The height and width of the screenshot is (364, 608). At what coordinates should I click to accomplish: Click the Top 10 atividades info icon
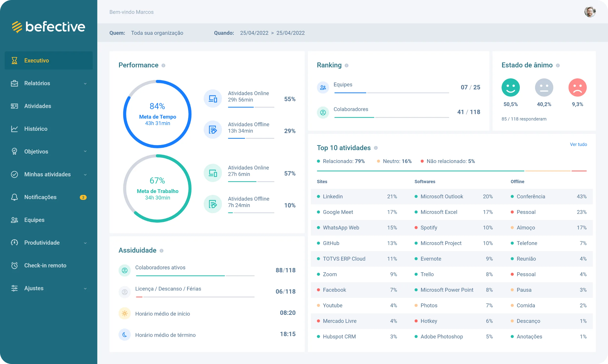[376, 148]
